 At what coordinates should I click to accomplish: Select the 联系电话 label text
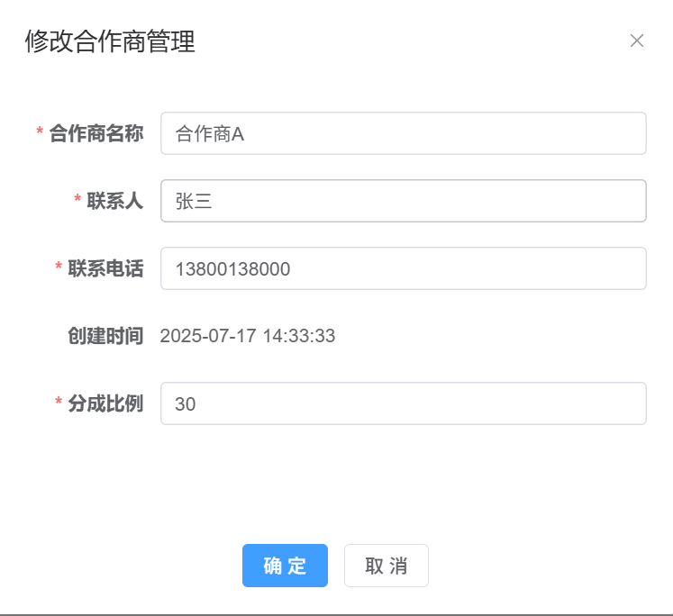(x=105, y=268)
